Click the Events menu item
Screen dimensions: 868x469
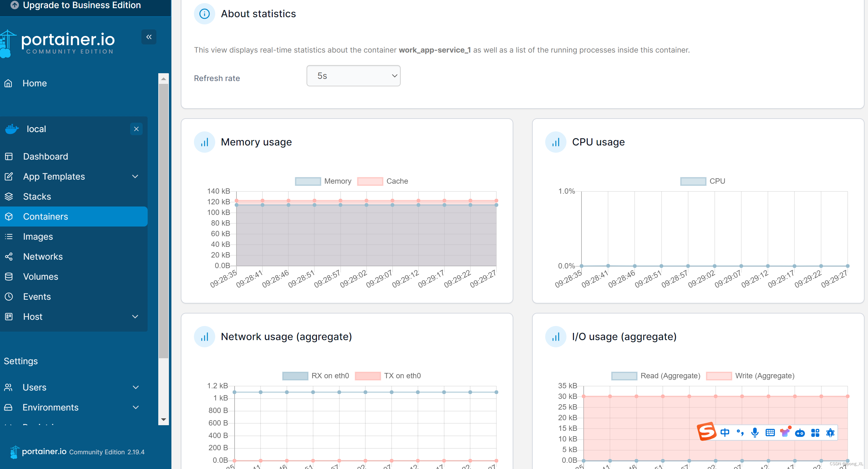tap(36, 296)
